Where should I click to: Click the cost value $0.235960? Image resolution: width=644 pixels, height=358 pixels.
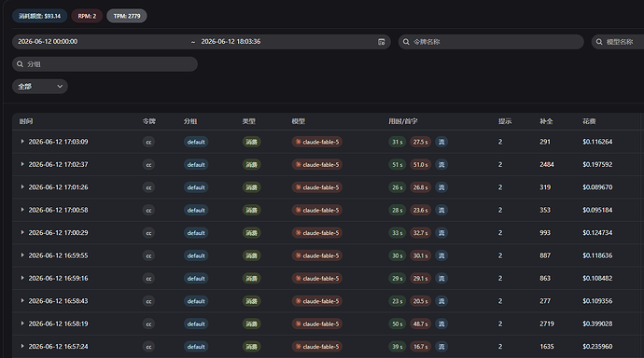(597, 347)
